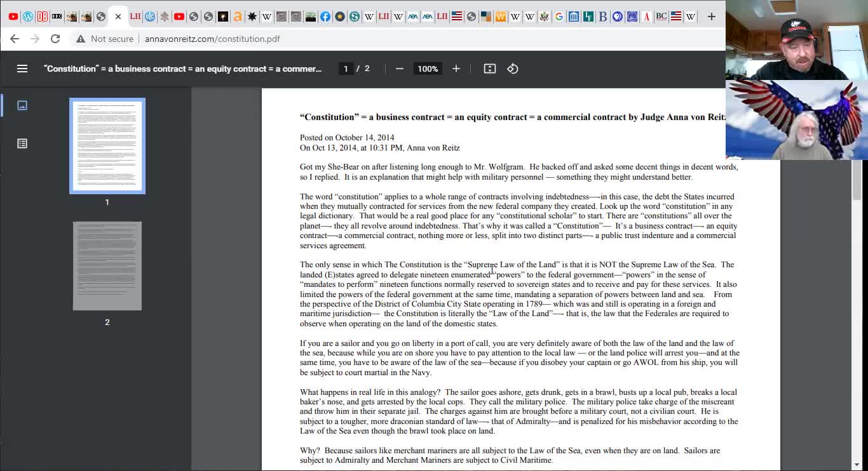Switch to the WordPress tab
This screenshot has height=471, width=868.
tap(28, 17)
